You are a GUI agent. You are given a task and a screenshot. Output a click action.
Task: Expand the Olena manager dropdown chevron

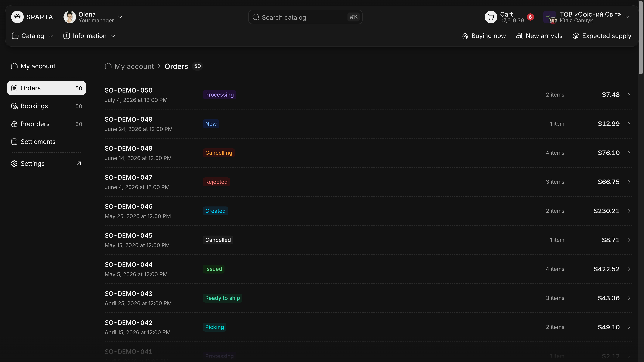pos(120,17)
